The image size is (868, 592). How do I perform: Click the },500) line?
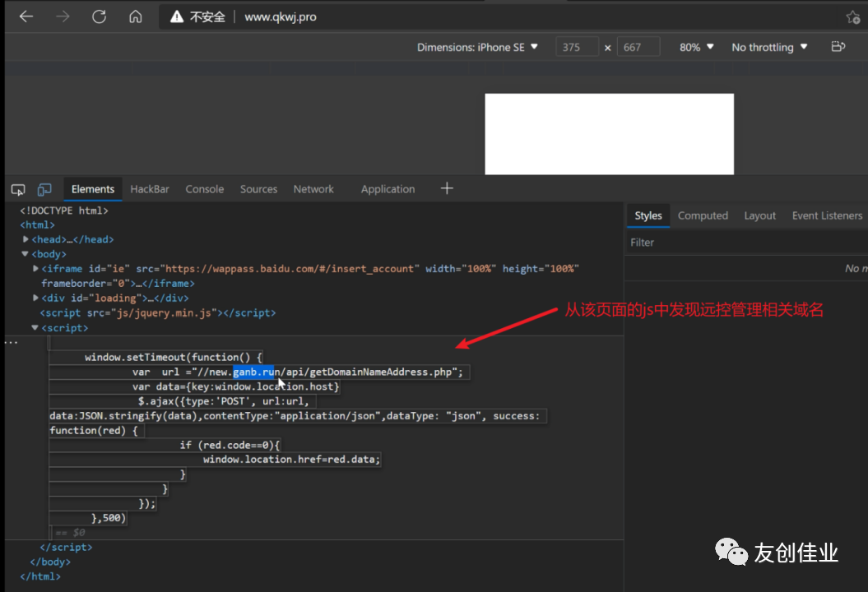pos(109,518)
